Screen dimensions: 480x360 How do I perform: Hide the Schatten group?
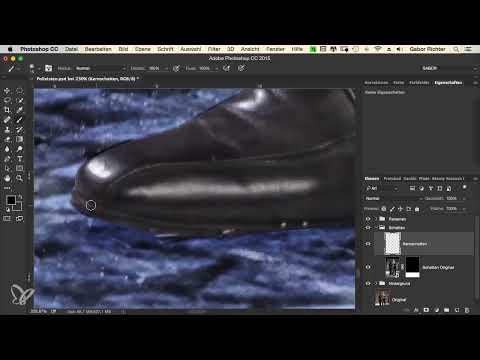coord(368,228)
